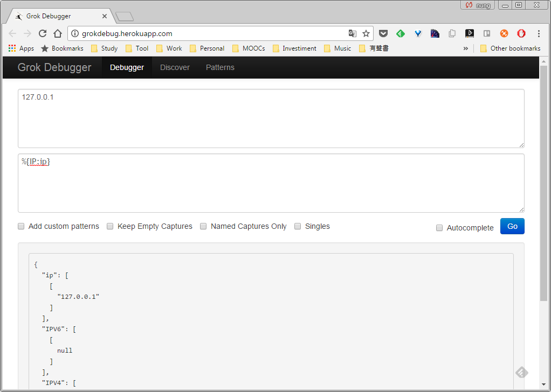Focus the input text area containing 127.0.0.1

pyautogui.click(x=271, y=118)
